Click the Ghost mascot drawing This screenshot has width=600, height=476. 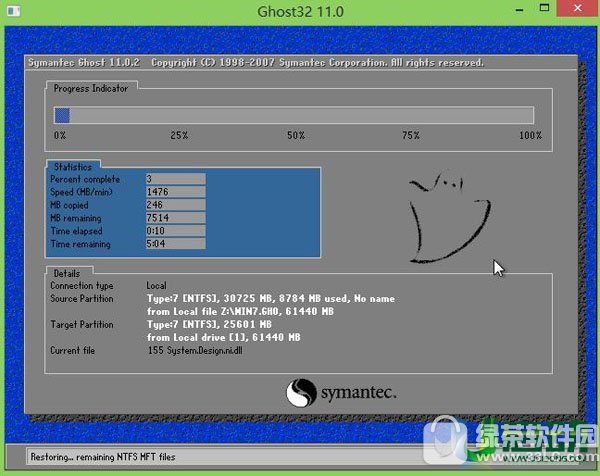click(x=448, y=217)
